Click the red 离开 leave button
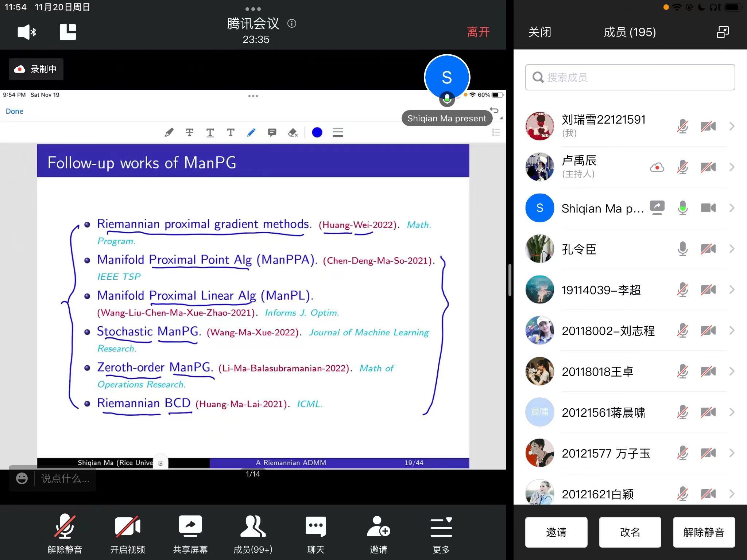The height and width of the screenshot is (560, 747). [478, 32]
